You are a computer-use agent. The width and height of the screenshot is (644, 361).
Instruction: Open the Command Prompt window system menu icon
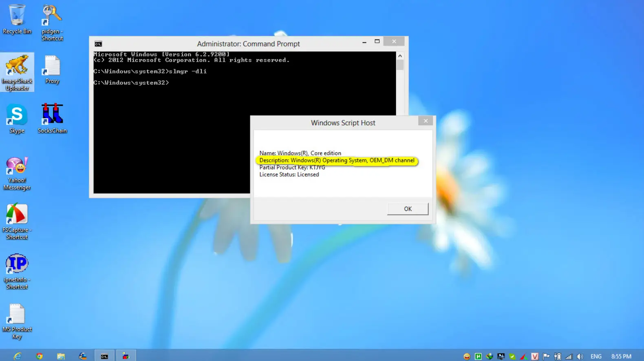pyautogui.click(x=98, y=44)
